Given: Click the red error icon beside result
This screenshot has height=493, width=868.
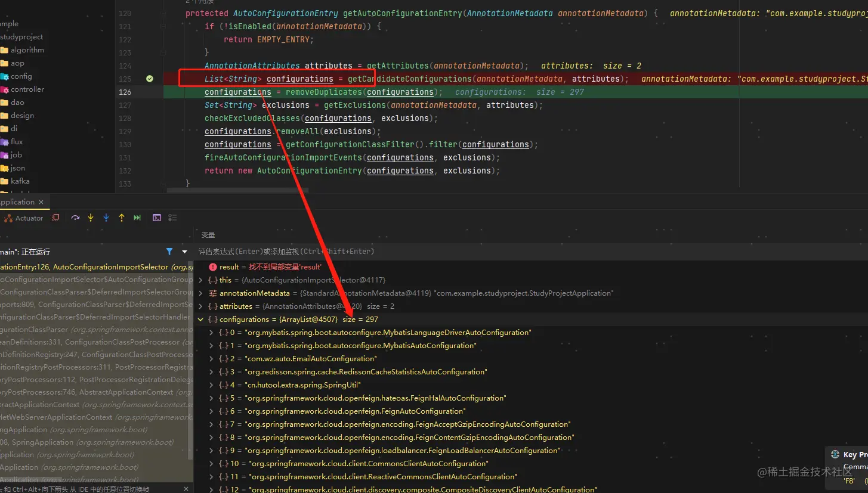Looking at the screenshot, I should point(213,267).
